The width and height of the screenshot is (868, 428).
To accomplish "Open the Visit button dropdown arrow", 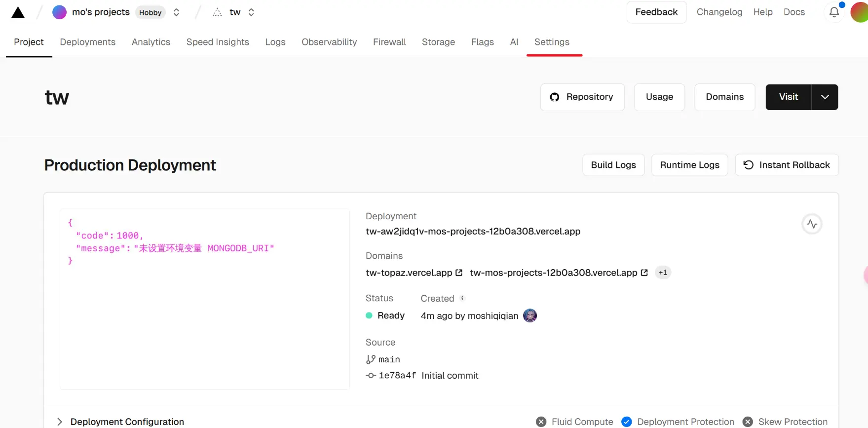I will tap(825, 97).
